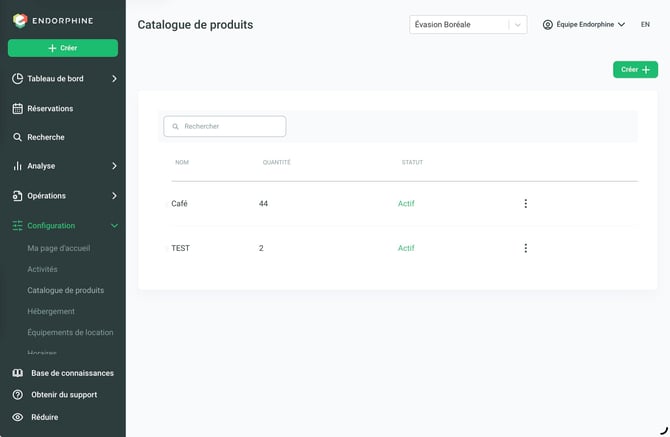Click the search magnifier in Rechercher field
This screenshot has width=670, height=437.
click(x=175, y=126)
